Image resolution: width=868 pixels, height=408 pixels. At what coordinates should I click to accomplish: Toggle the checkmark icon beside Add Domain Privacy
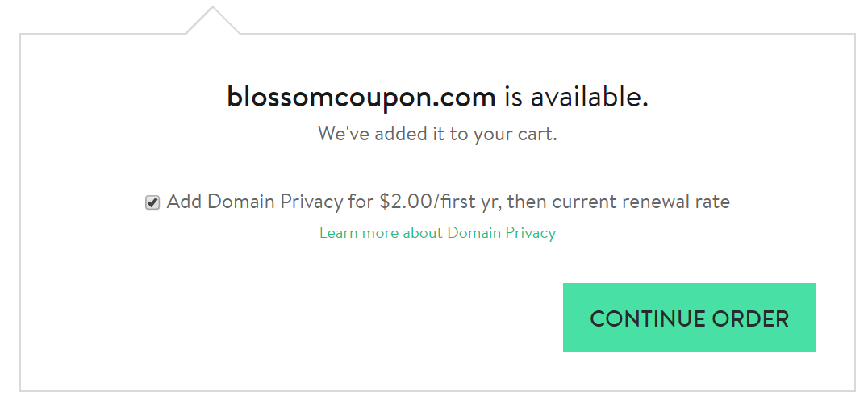(152, 202)
